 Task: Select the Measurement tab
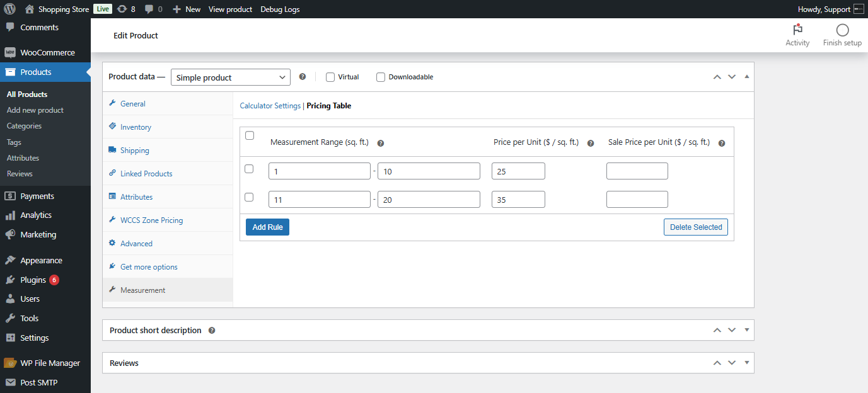click(x=168, y=290)
